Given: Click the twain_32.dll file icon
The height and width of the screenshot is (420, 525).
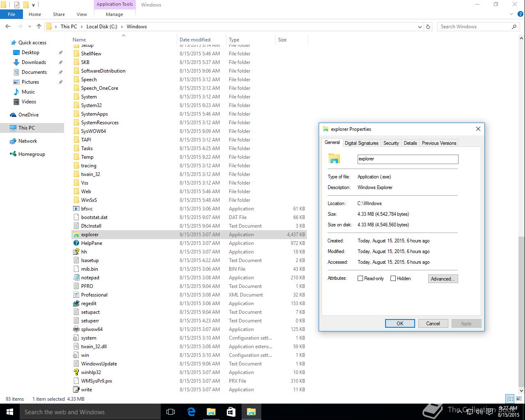Looking at the screenshot, I should pos(76,347).
